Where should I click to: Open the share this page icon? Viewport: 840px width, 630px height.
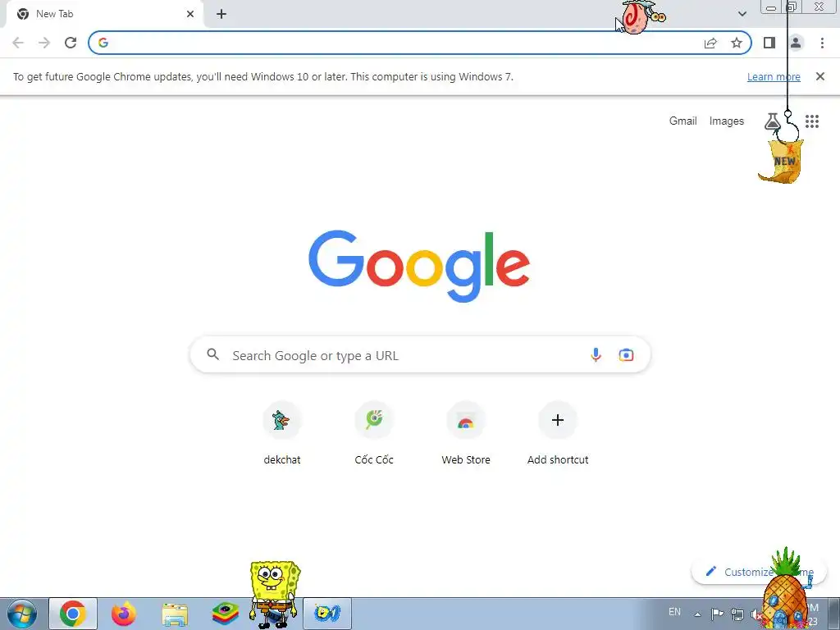click(710, 43)
